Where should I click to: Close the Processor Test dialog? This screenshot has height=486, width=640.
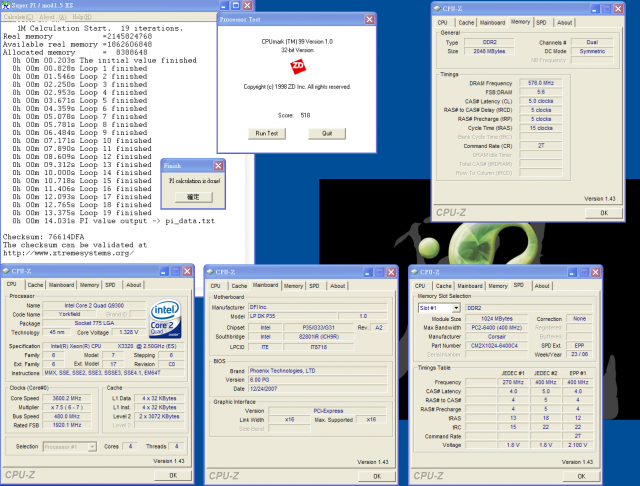pyautogui.click(x=369, y=19)
